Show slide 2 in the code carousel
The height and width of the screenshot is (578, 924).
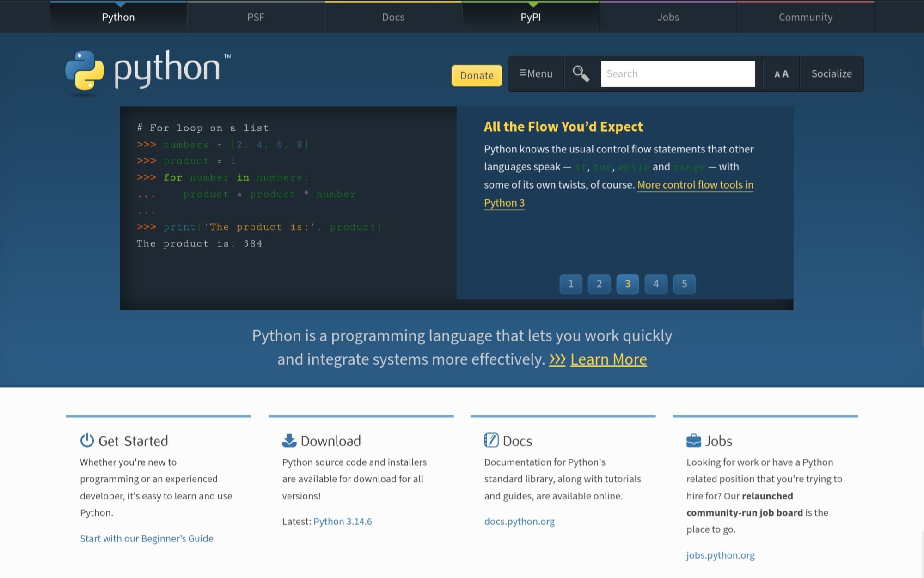[599, 284]
